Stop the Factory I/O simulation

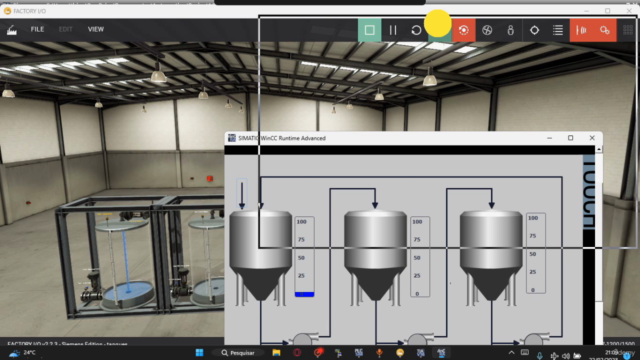[369, 30]
